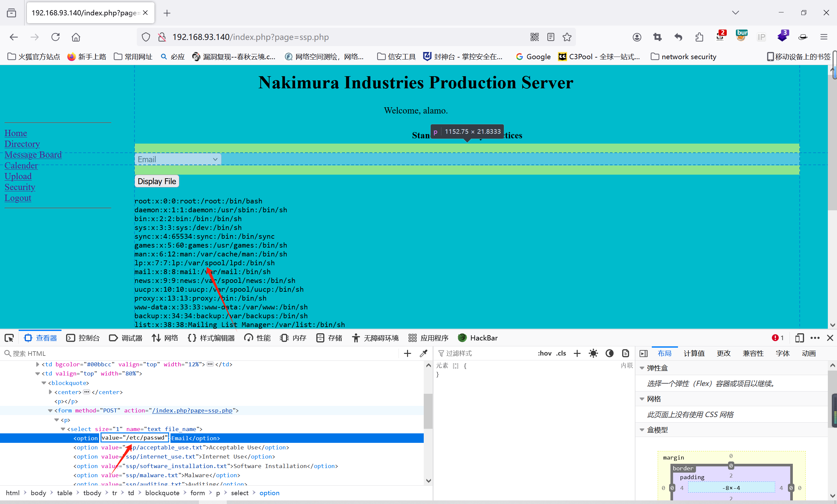Viewport: 837px width, 504px height.
Task: Click the add new CSS rule plus icon
Action: [577, 353]
